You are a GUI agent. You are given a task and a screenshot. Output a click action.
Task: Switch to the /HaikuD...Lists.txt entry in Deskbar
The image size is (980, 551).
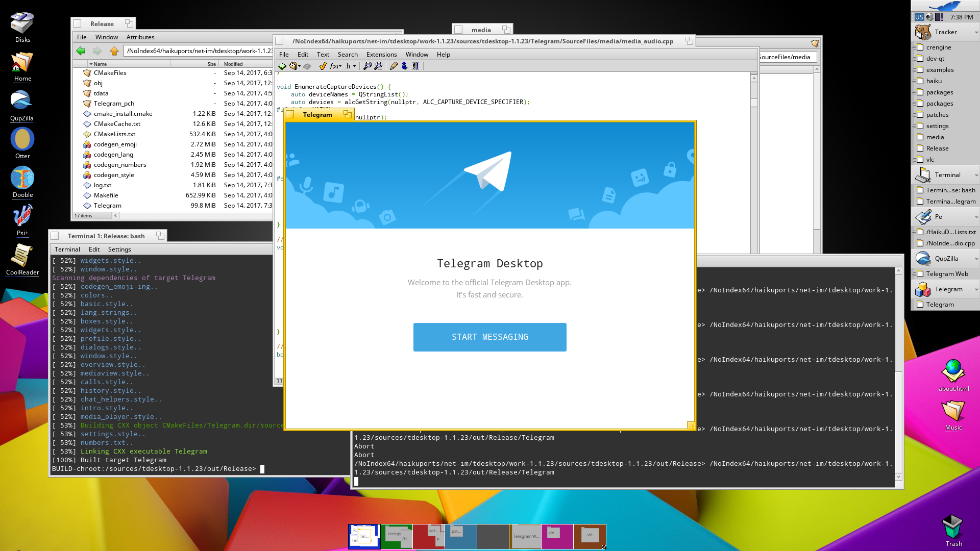(x=945, y=232)
